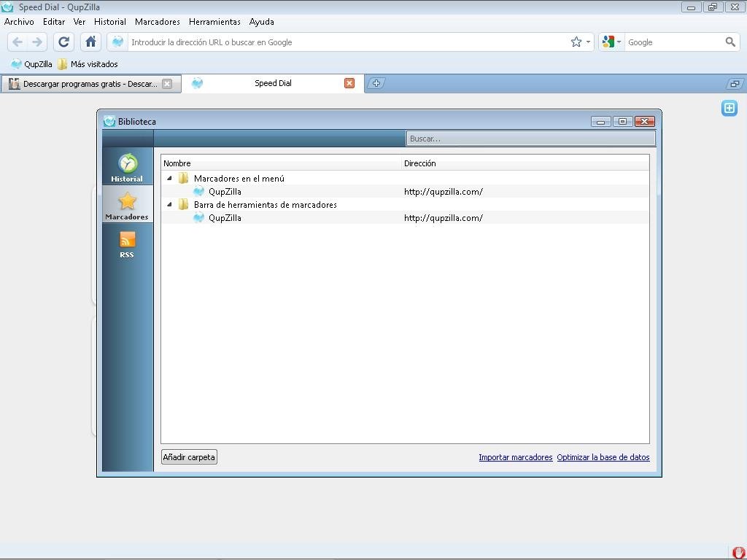Select Barra de herramientas de marcadores folder

coord(265,205)
